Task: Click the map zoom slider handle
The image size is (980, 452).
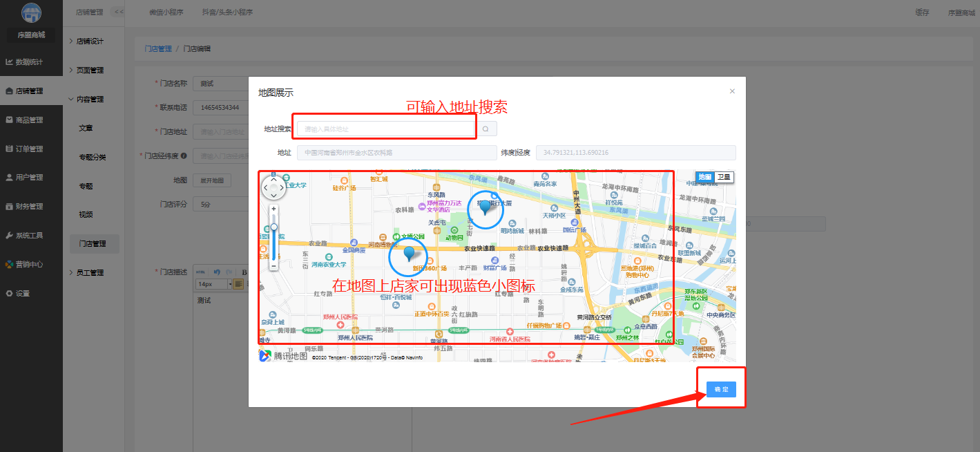Action: coord(274,227)
